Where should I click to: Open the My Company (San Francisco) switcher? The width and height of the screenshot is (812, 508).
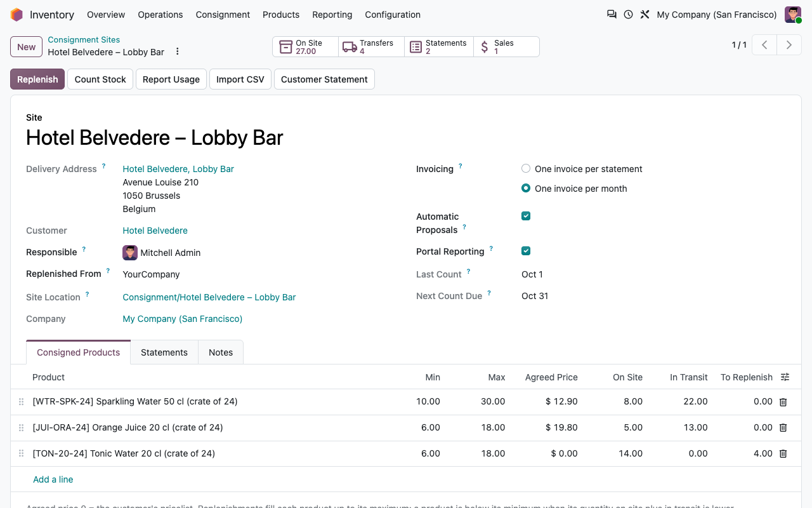(x=717, y=15)
